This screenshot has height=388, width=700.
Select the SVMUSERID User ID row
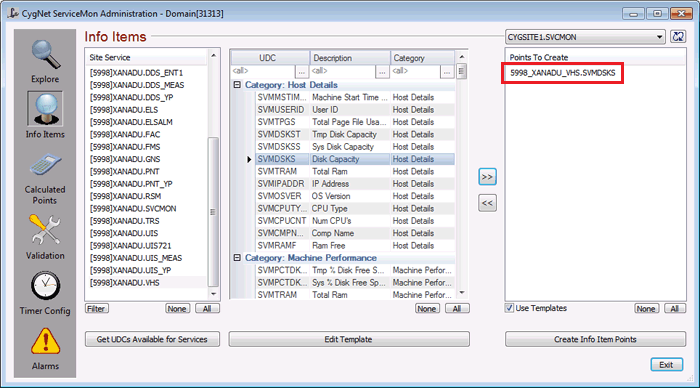tap(355, 110)
